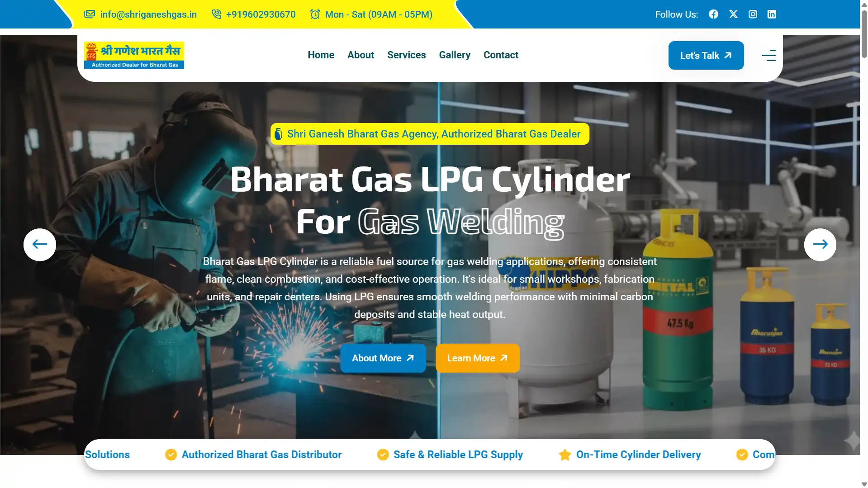
Task: Open the About menu item
Action: (360, 55)
